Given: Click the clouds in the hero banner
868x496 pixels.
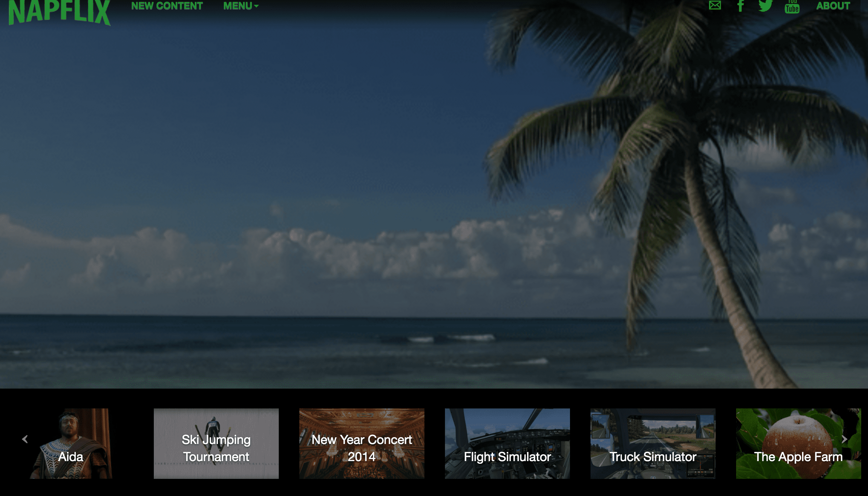Looking at the screenshot, I should point(342,253).
